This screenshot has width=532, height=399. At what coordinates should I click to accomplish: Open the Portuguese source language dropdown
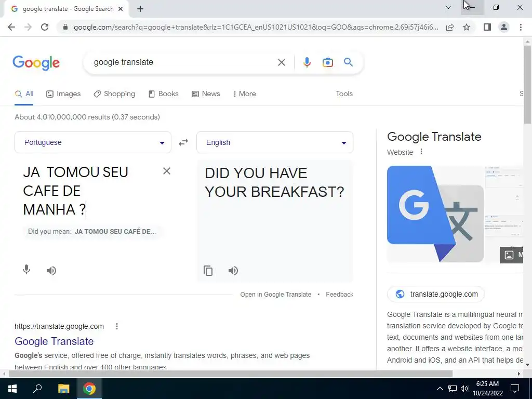(92, 142)
